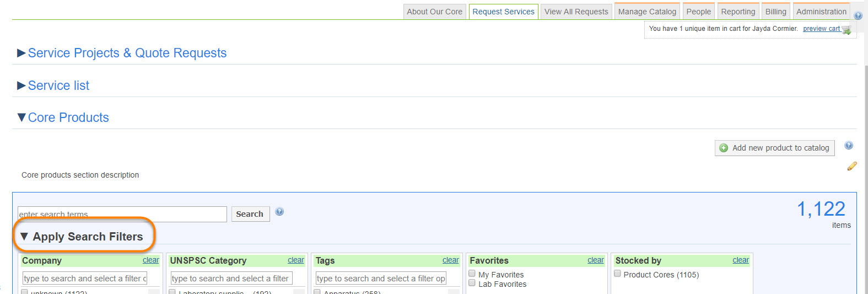This screenshot has width=868, height=294.
Task: Click the shopping cart icon
Action: pyautogui.click(x=847, y=30)
